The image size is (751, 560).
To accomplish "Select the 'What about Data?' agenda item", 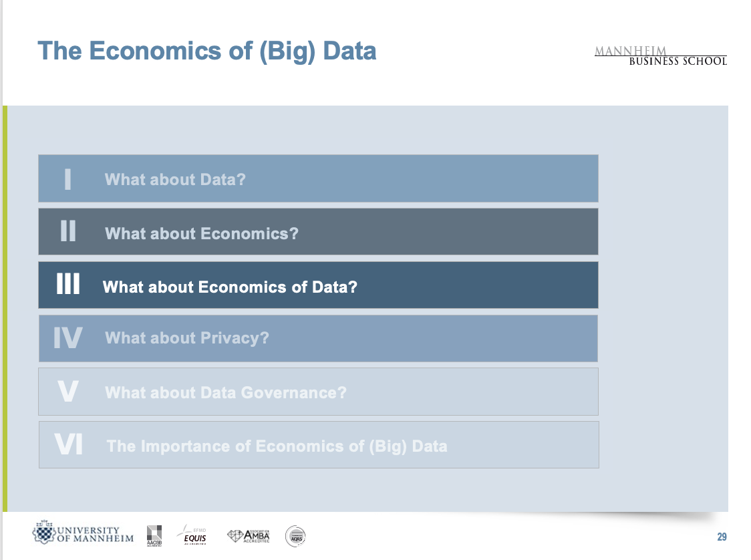I will point(175,179).
